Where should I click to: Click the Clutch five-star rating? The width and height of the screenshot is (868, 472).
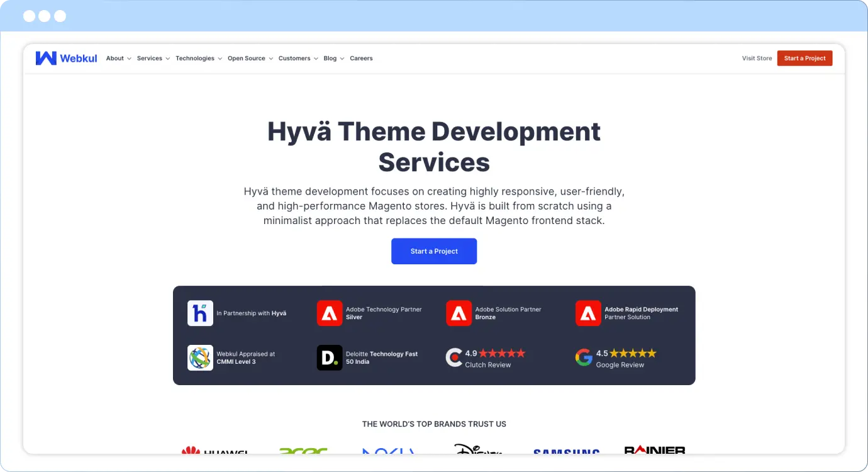[503, 353]
